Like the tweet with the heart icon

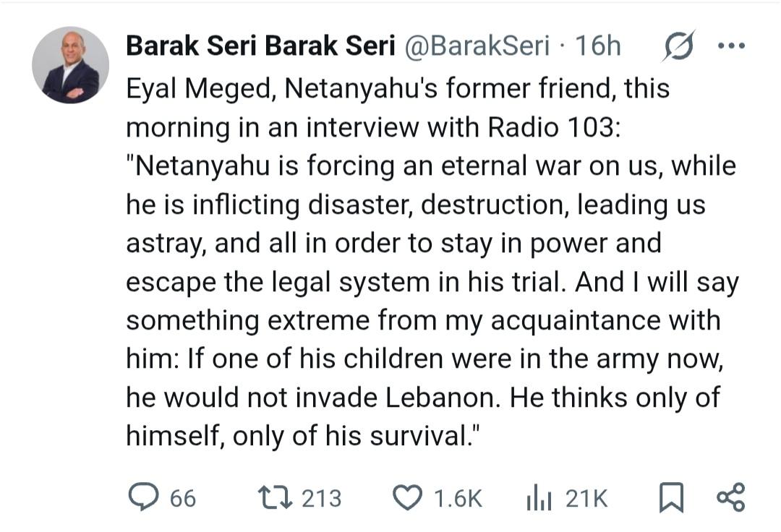(407, 497)
